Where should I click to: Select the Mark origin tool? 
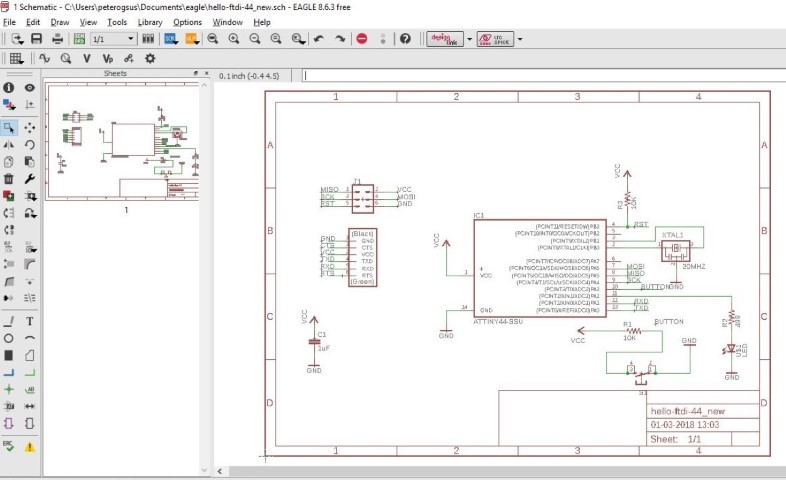30,105
